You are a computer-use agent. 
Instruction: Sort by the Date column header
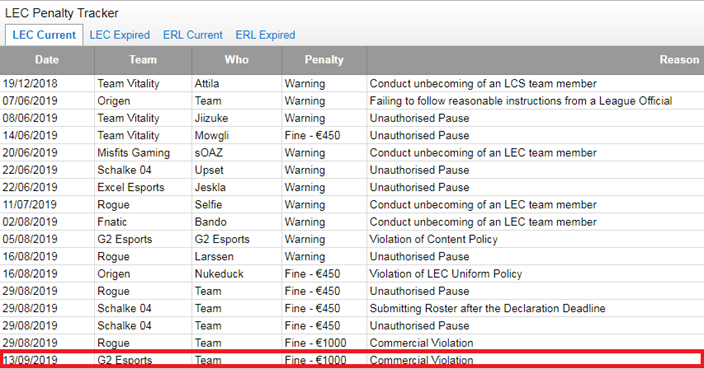pyautogui.click(x=47, y=60)
